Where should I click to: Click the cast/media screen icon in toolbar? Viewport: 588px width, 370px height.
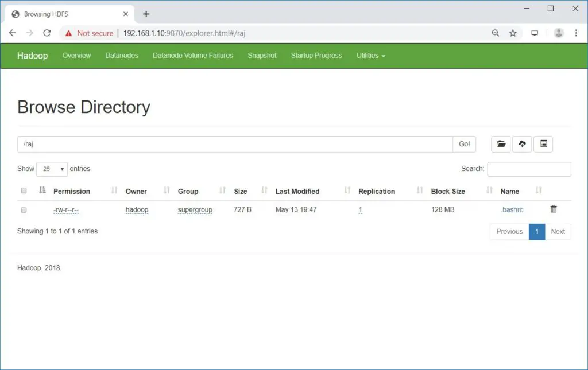(535, 33)
